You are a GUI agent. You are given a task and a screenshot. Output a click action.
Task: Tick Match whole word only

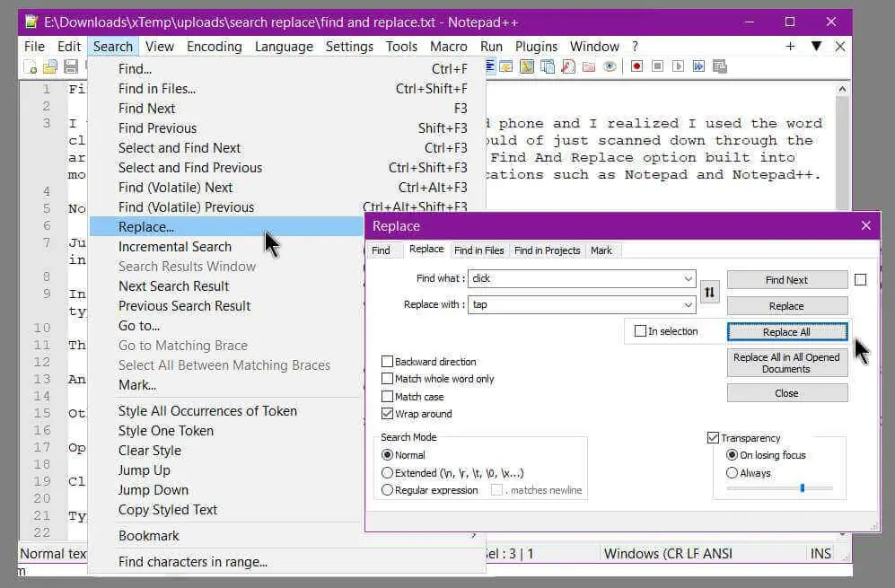click(x=387, y=379)
